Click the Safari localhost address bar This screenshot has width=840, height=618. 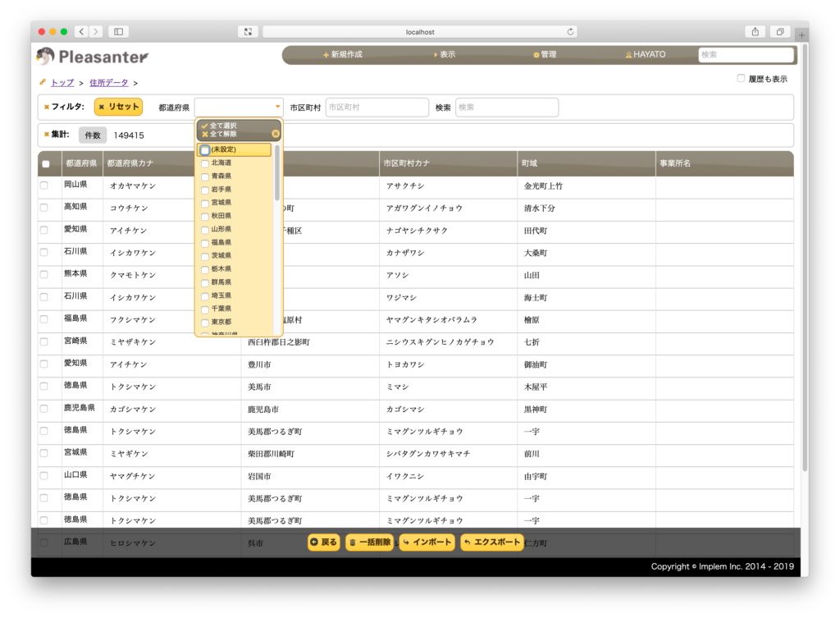[420, 32]
